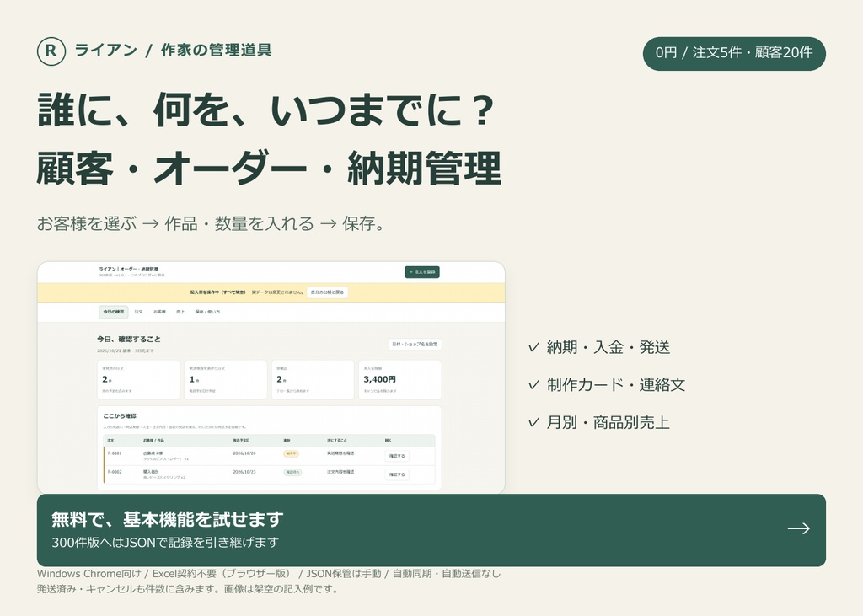This screenshot has width=863, height=616.
Task: Click 確認する button for order R-0001
Action: (397, 456)
